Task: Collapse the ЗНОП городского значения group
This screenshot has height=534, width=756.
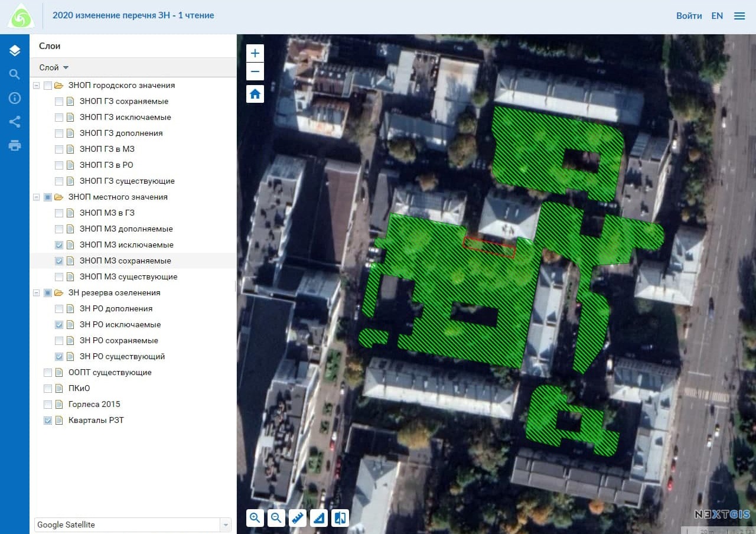Action: tap(37, 86)
